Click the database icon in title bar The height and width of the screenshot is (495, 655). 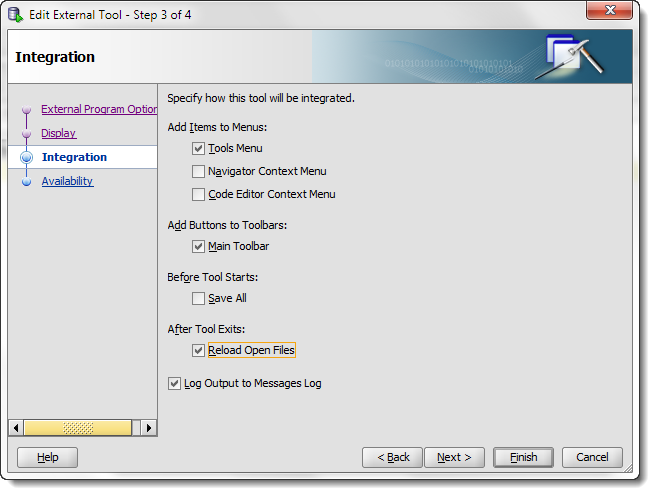coord(15,15)
